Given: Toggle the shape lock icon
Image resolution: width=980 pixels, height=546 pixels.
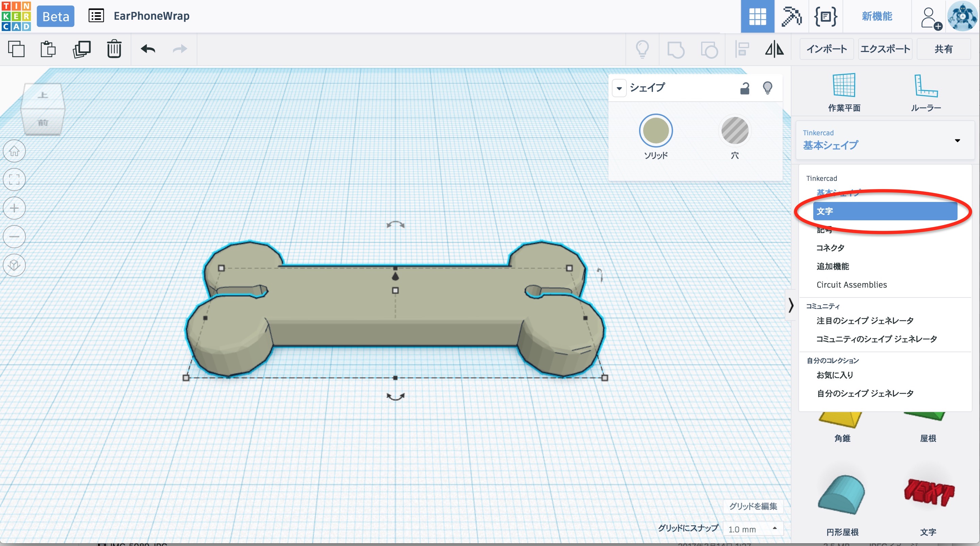Looking at the screenshot, I should [x=745, y=88].
